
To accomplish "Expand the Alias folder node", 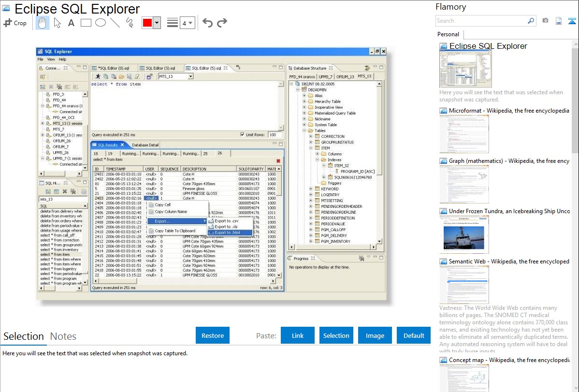I will pos(304,95).
